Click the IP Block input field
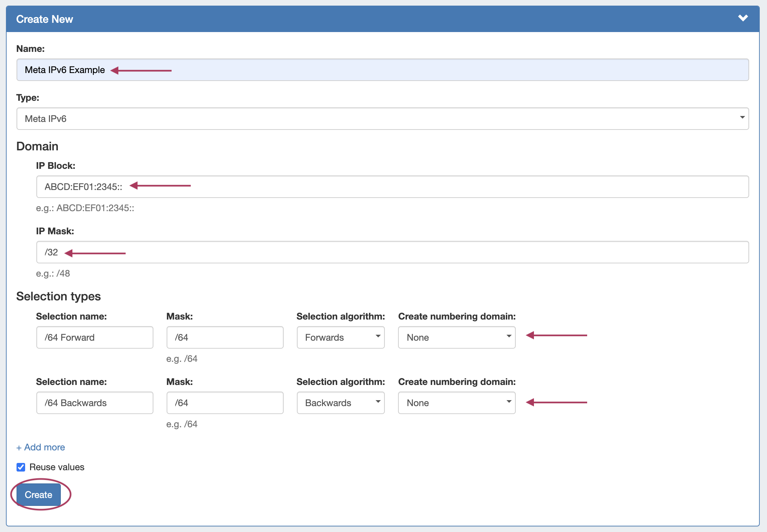The width and height of the screenshot is (767, 532). pyautogui.click(x=392, y=187)
